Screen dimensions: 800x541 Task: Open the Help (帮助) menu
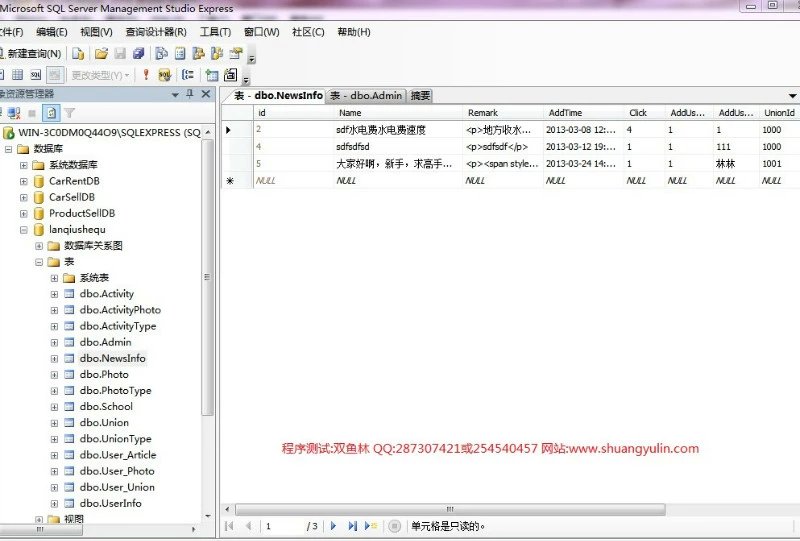pos(354,32)
